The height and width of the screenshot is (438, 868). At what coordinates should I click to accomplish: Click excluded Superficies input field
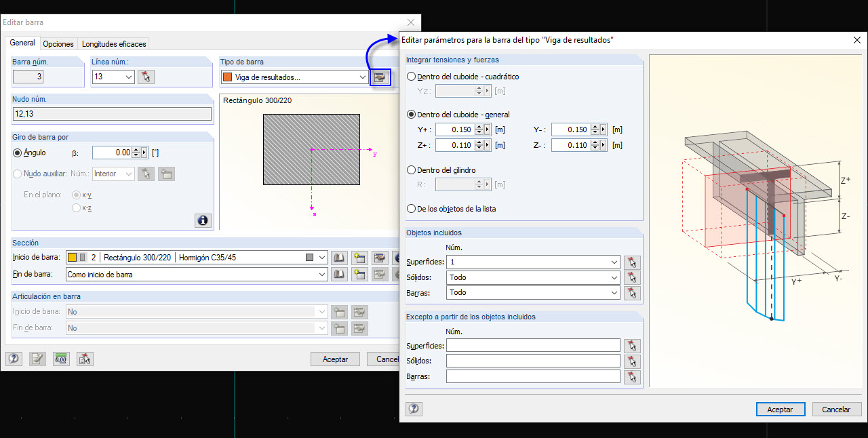pos(533,346)
